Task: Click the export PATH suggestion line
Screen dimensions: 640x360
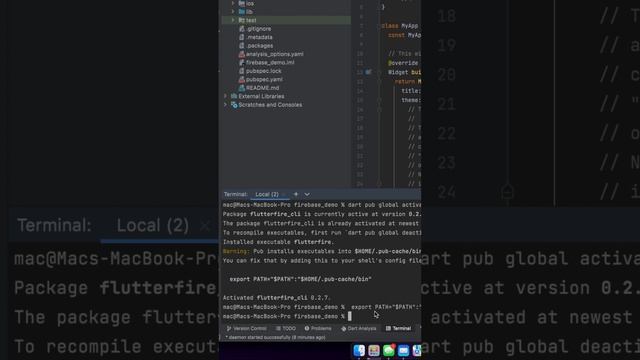Action: pos(300,279)
